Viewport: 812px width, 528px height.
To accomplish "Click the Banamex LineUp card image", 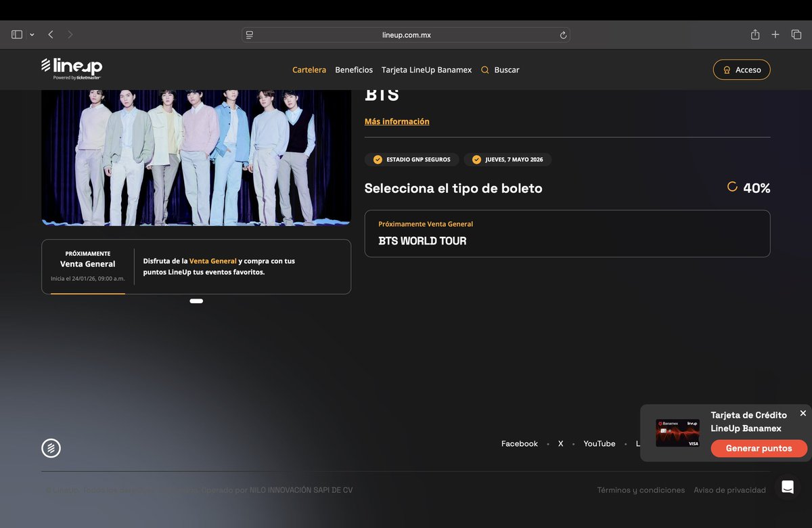I will pyautogui.click(x=677, y=433).
